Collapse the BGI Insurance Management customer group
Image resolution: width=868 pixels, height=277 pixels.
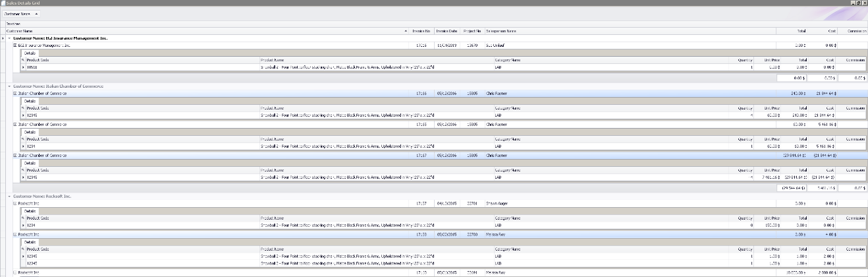(9, 38)
